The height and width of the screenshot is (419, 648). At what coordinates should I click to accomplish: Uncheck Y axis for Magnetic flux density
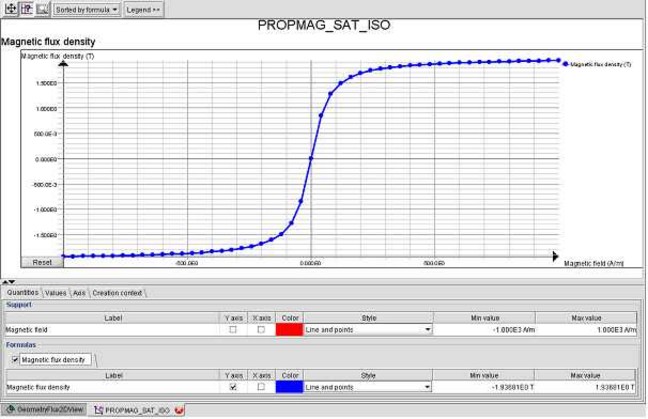tap(233, 386)
